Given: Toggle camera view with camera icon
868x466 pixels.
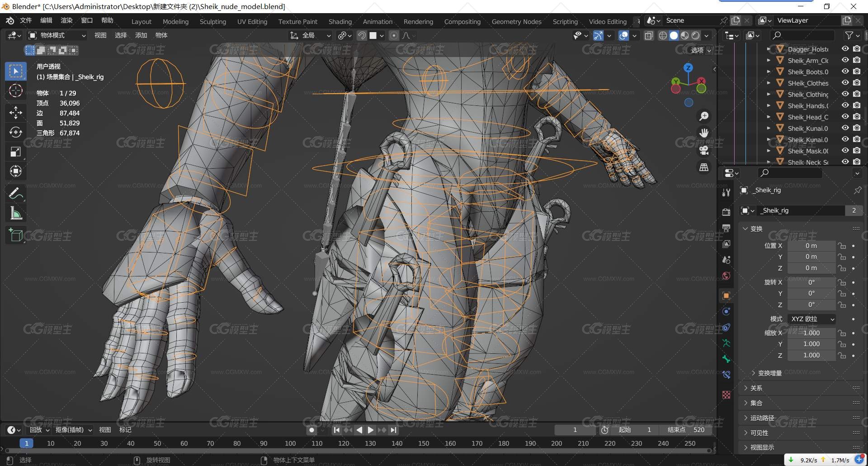Looking at the screenshot, I should click(x=704, y=150).
